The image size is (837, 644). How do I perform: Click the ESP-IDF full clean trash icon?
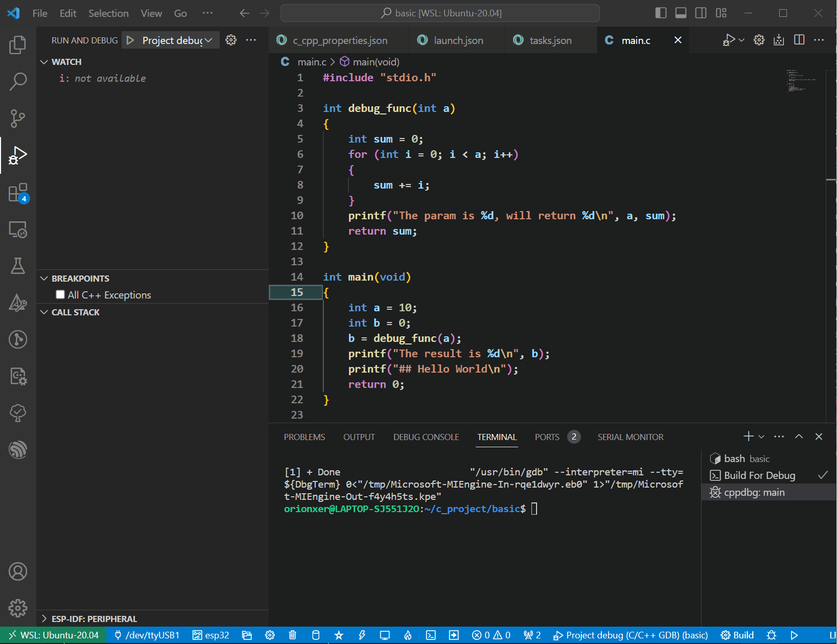(x=292, y=635)
